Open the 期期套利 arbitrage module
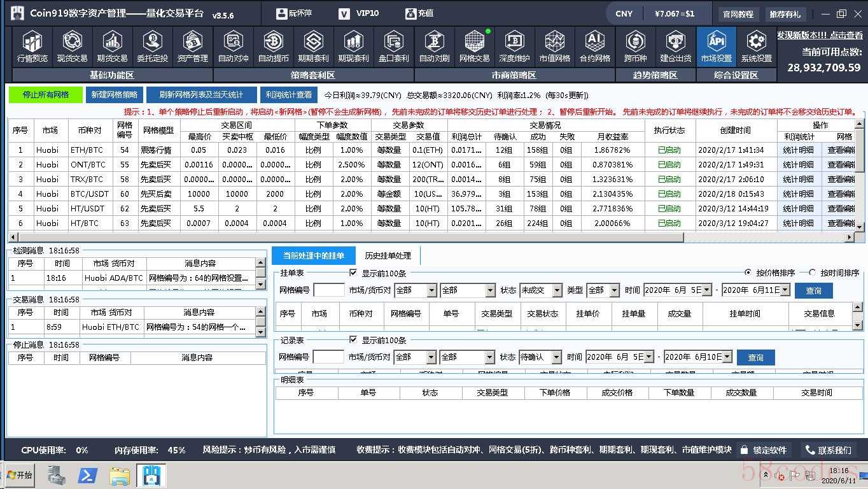 pyautogui.click(x=313, y=46)
